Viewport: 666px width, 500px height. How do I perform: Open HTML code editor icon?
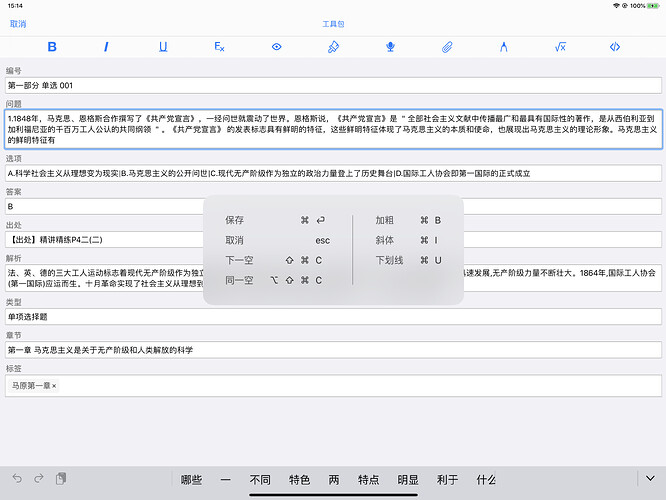[x=615, y=47]
